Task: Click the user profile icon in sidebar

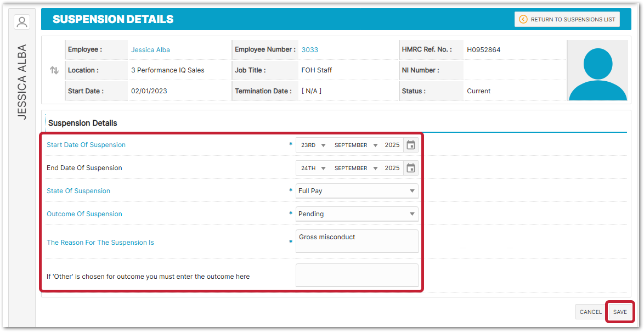Action: (x=22, y=22)
